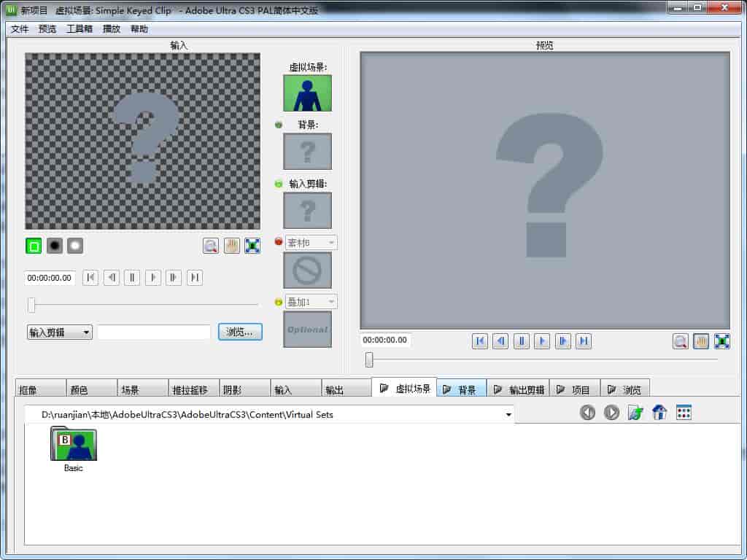The image size is (747, 560).
Task: Click the back navigation arrow in the browser bar
Action: point(588,412)
